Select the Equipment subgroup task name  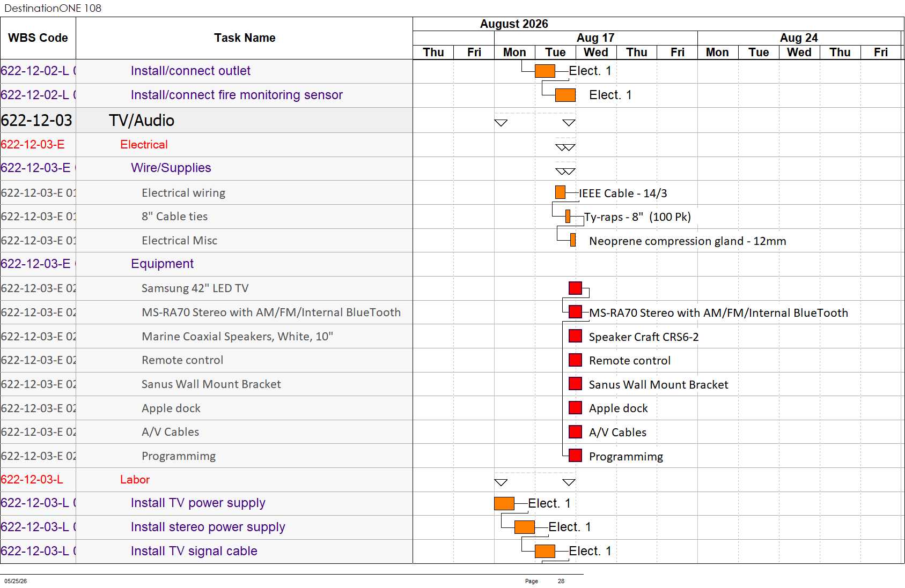tap(162, 264)
